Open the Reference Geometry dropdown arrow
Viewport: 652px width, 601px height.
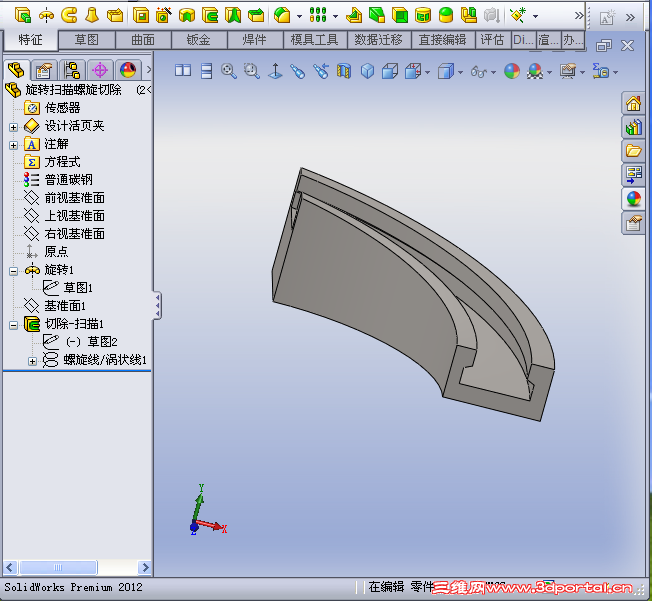click(536, 17)
